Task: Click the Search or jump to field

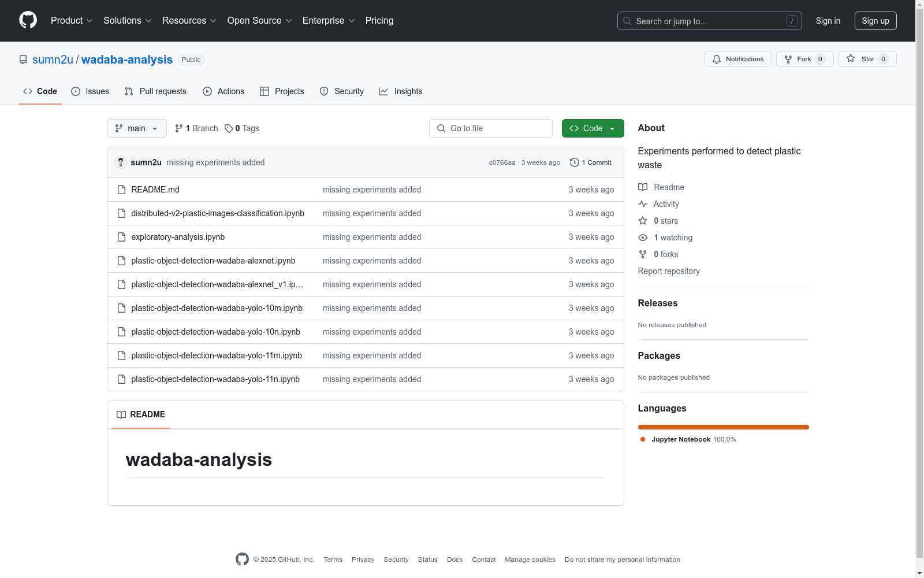Action: [710, 21]
